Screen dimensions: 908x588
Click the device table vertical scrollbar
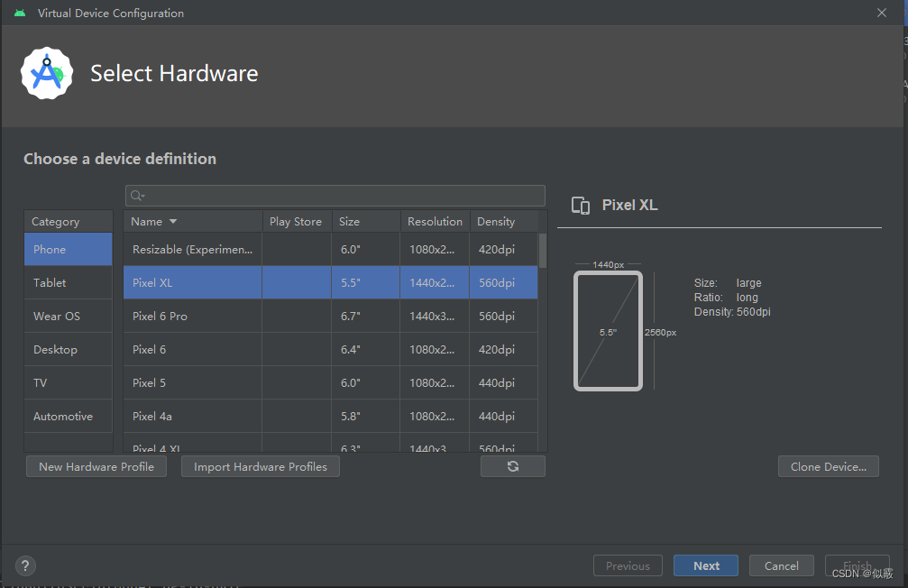click(x=543, y=251)
